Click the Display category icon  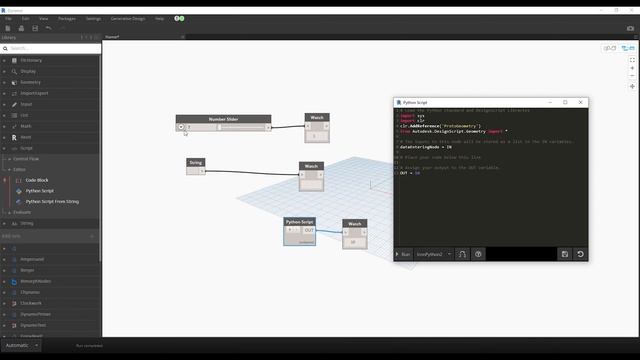[14, 71]
